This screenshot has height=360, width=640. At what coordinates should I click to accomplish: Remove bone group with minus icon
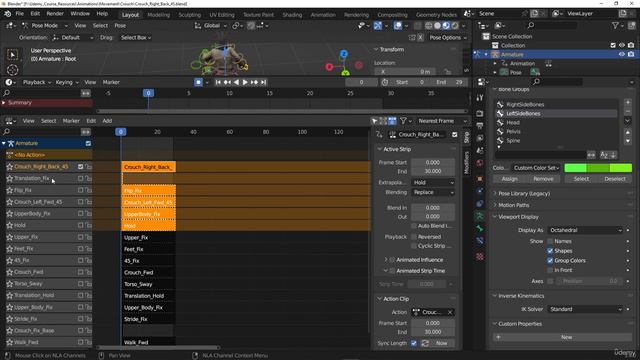628,111
